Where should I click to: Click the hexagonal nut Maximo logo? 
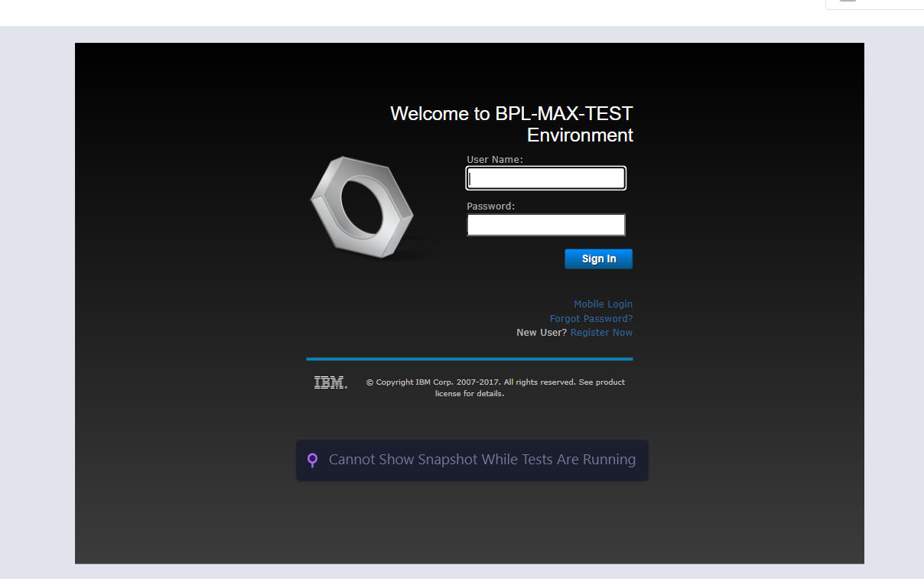(x=363, y=207)
